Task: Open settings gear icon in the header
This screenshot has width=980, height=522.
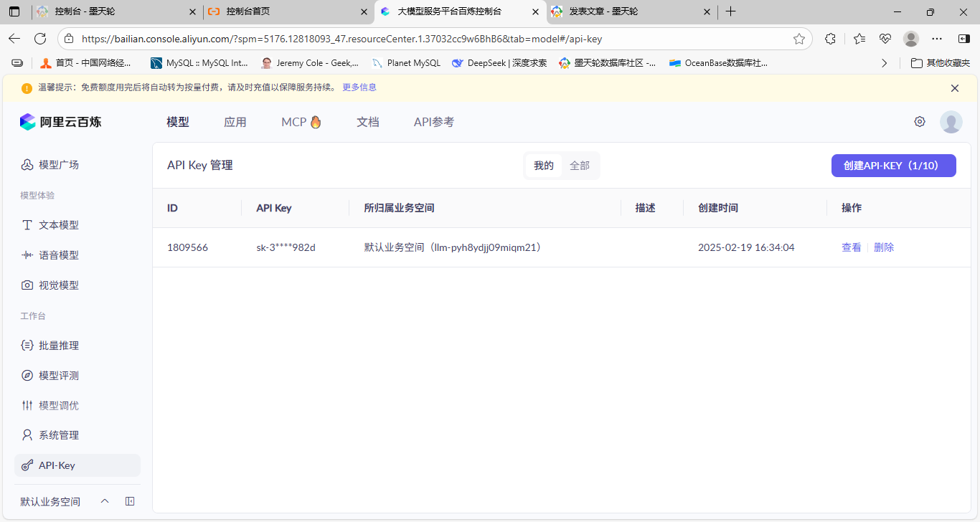Action: point(920,122)
